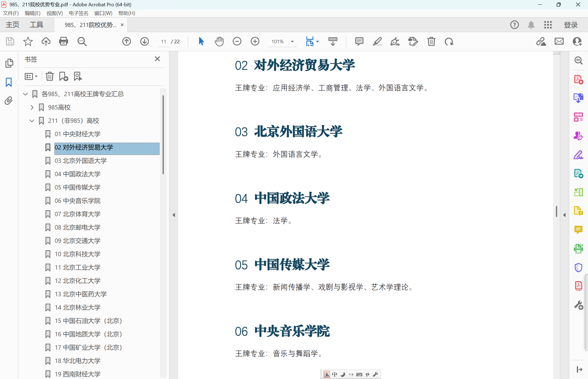
Task: Click the Print icon in the toolbar
Action: [63, 41]
